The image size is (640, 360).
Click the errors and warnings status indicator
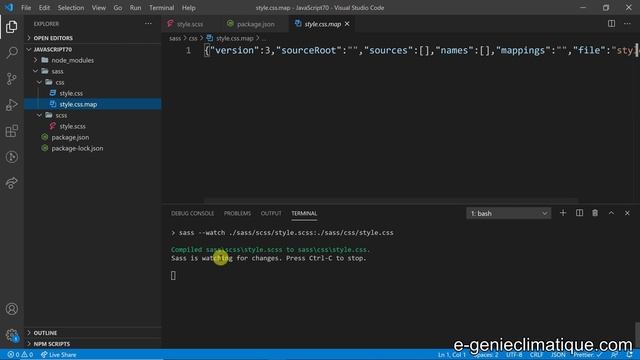20,355
